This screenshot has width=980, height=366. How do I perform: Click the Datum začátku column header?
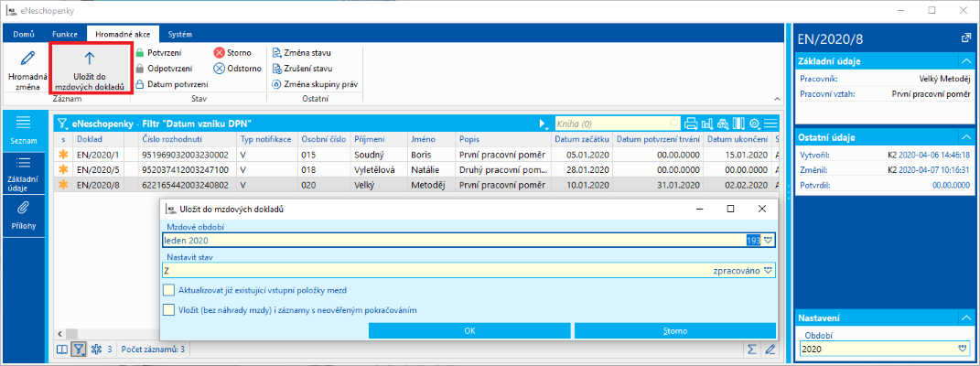582,139
